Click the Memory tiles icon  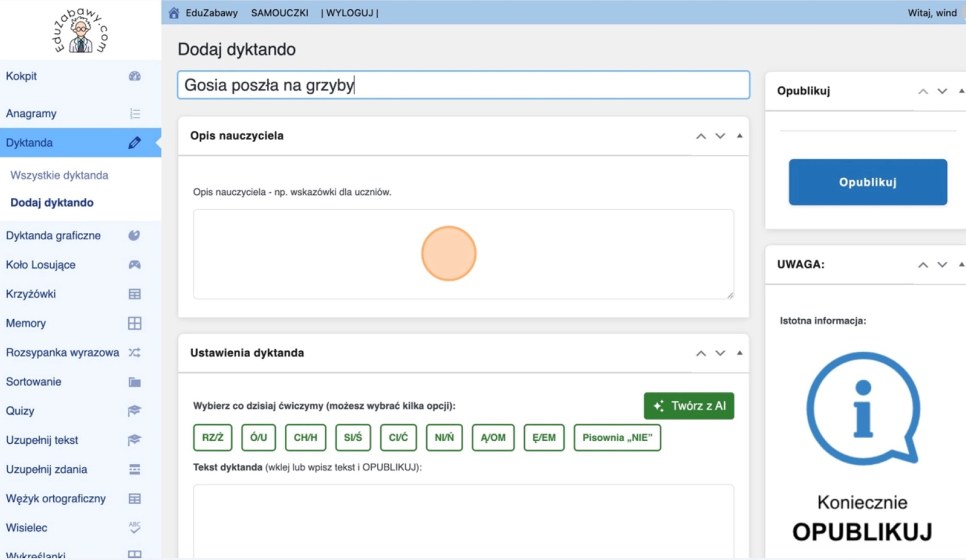tap(134, 323)
